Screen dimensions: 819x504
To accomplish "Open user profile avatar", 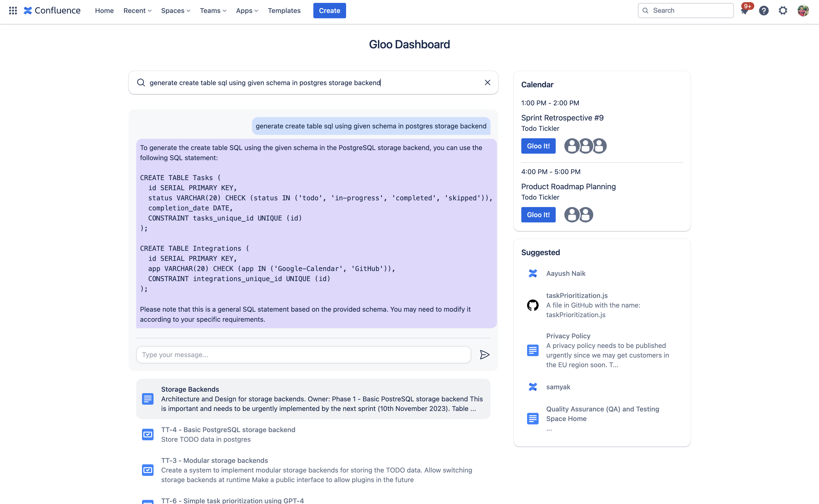I will [x=803, y=11].
